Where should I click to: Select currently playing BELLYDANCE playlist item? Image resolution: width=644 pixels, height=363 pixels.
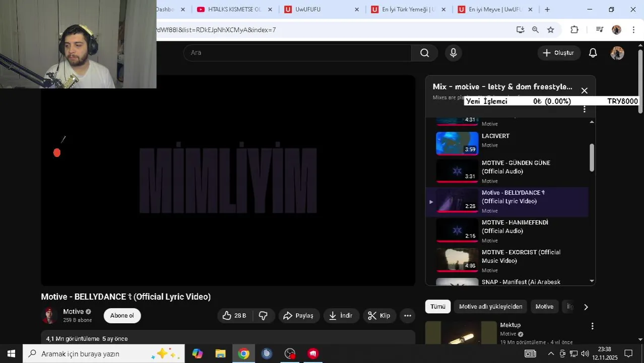pyautogui.click(x=506, y=202)
